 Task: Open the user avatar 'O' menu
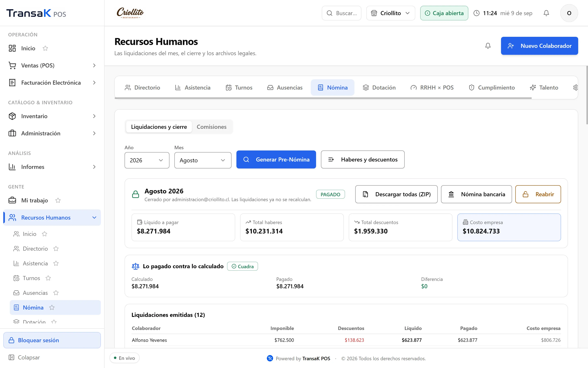(x=569, y=13)
